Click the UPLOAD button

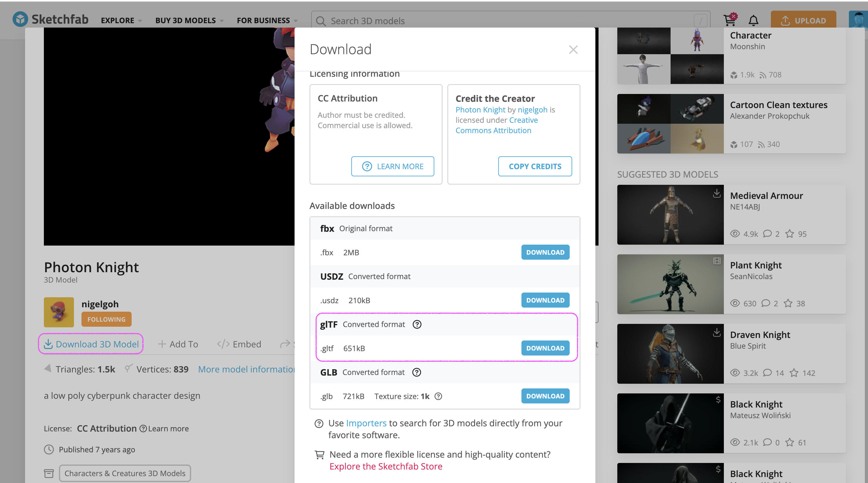[x=803, y=20]
